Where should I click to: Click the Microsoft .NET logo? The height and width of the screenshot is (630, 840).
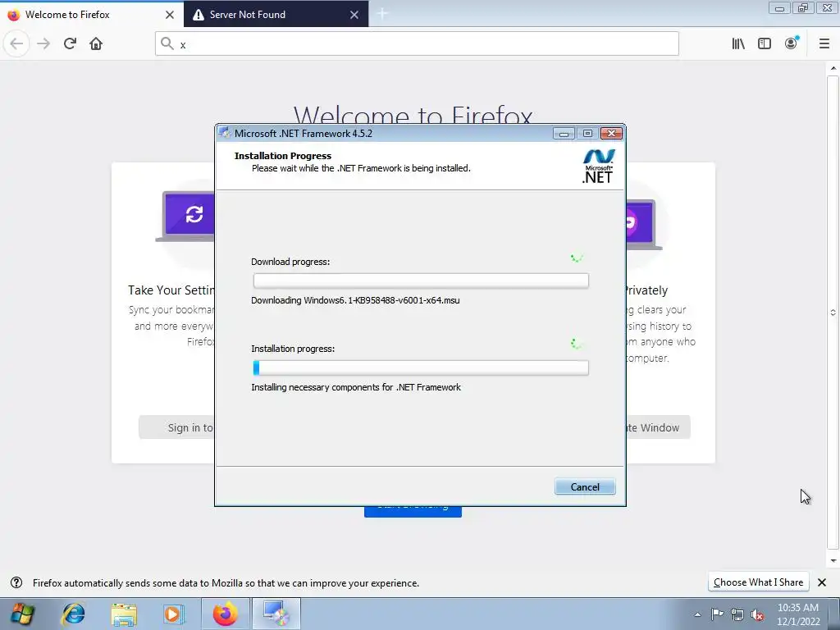[x=598, y=166]
